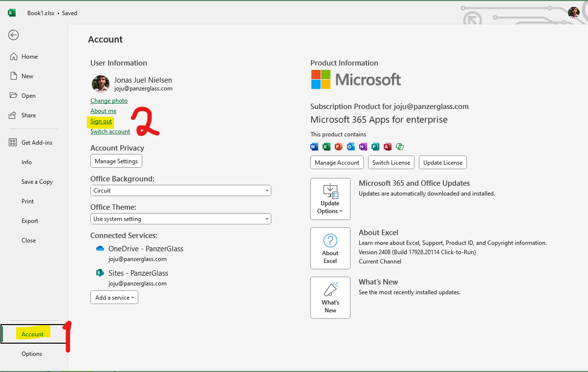The image size is (588, 372).
Task: Click the PowerPoint app icon under product contents
Action: click(x=339, y=147)
